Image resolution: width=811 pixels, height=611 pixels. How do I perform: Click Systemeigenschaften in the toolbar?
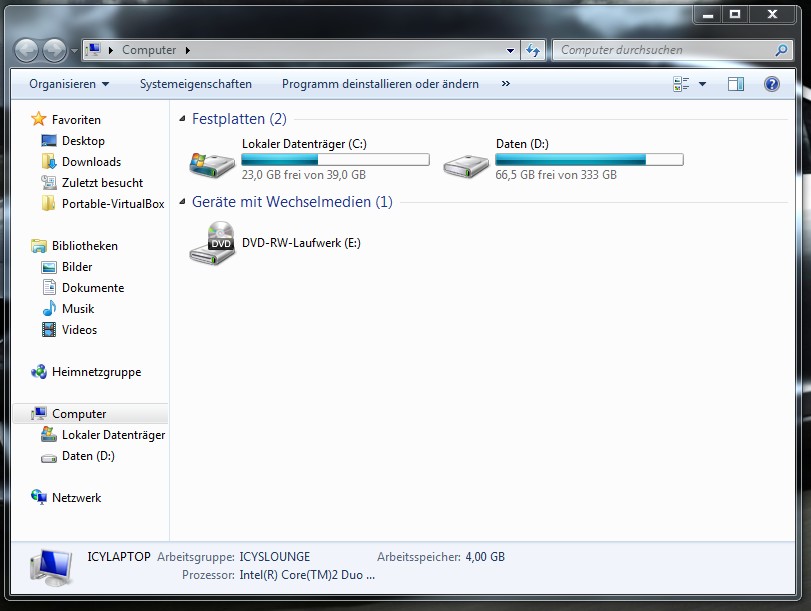tap(196, 84)
